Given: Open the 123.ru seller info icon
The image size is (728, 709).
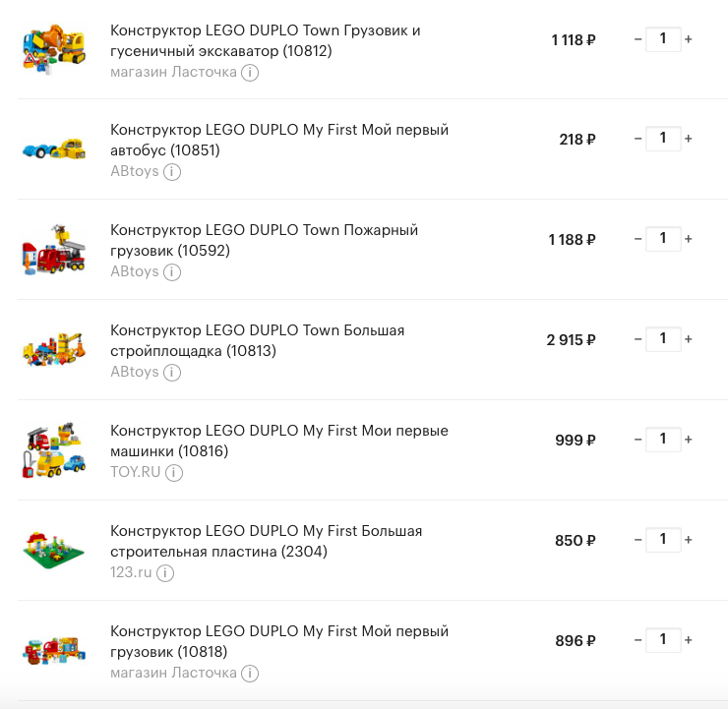Looking at the screenshot, I should (164, 573).
